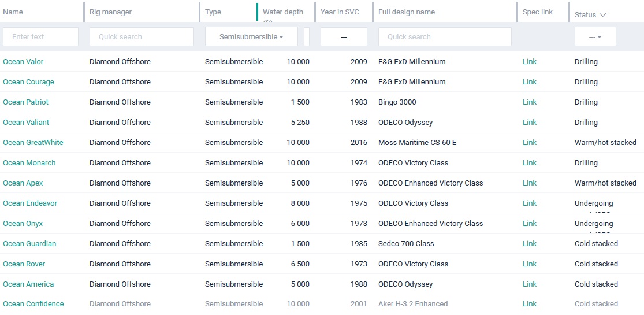
Task: Open the spec Link for Ocean Courage
Action: coord(530,82)
